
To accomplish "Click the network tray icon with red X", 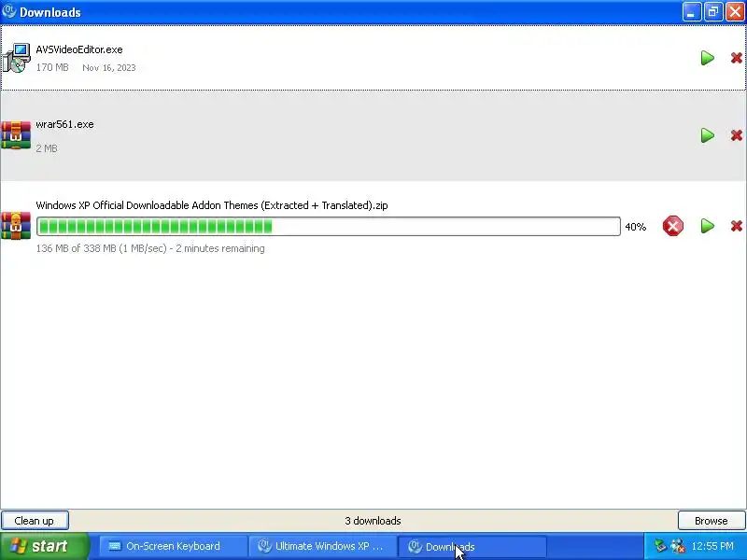I will [678, 546].
